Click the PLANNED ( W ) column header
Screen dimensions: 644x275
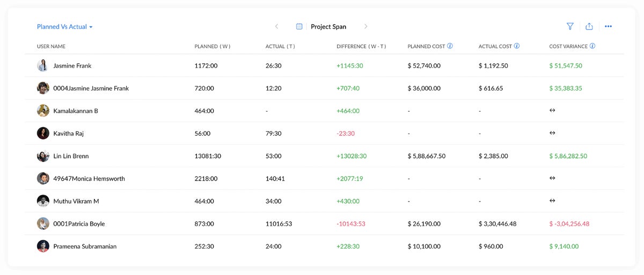213,47
